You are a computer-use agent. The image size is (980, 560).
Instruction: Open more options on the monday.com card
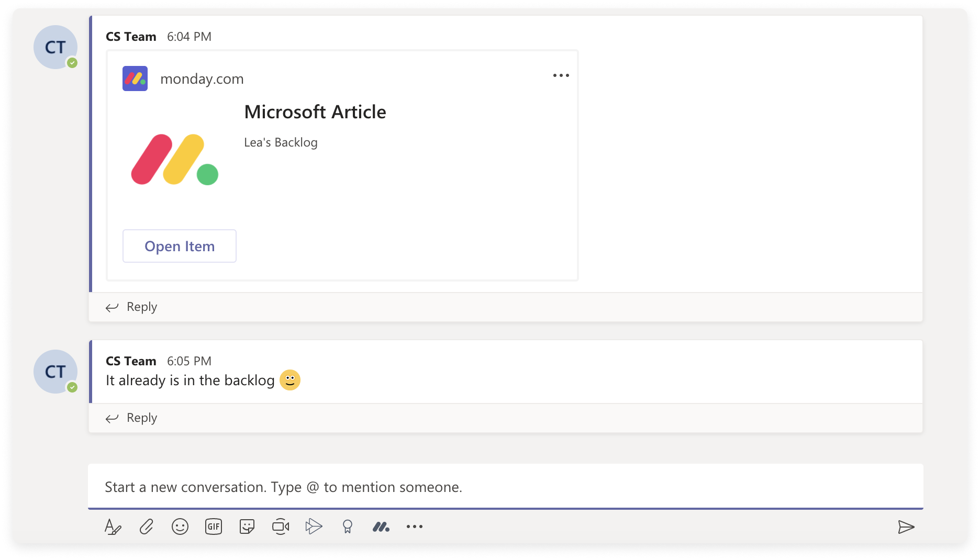pyautogui.click(x=561, y=75)
